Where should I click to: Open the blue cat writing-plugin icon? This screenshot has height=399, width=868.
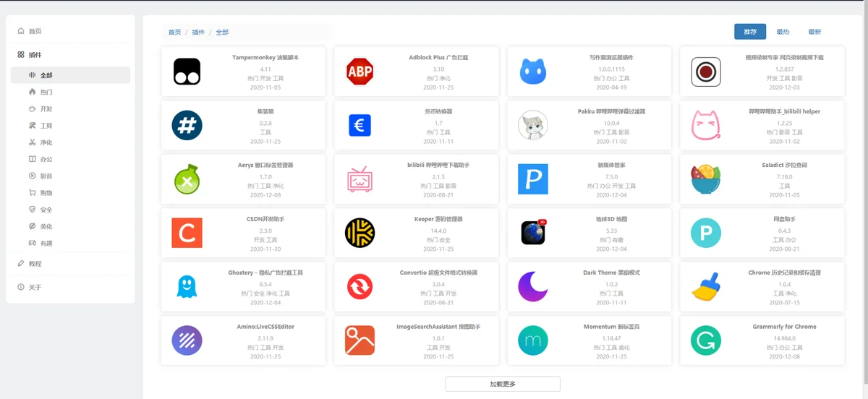tap(533, 72)
